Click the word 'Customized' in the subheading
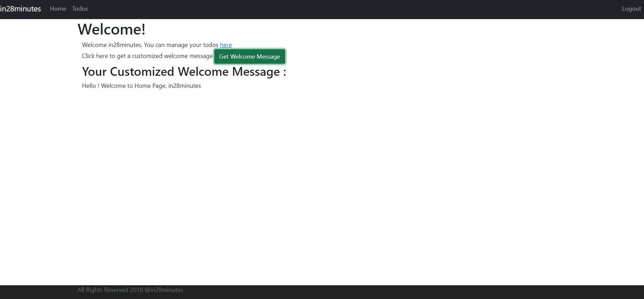The image size is (644, 299). click(x=142, y=71)
